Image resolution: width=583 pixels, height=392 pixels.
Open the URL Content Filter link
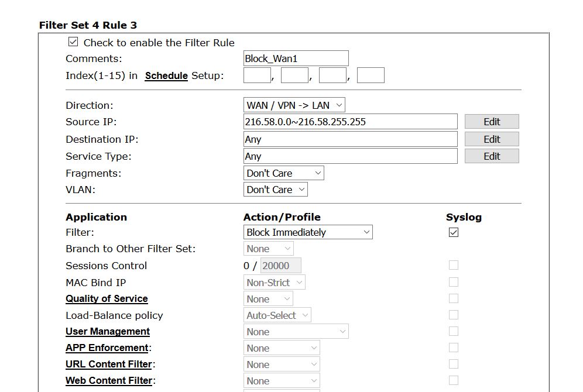pos(109,365)
